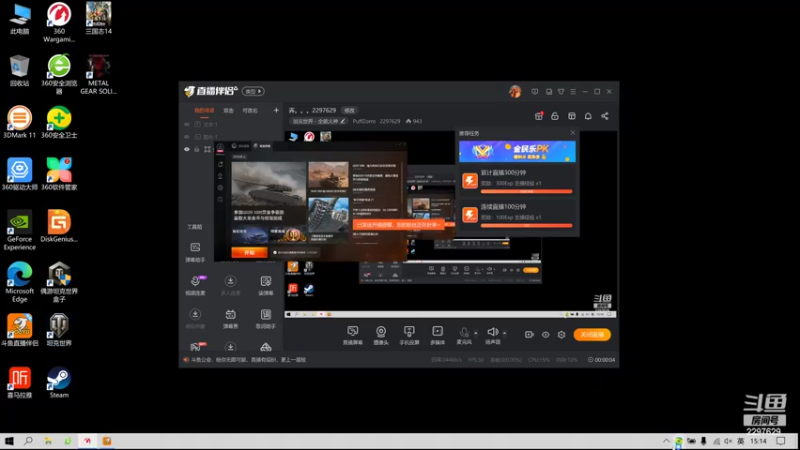The height and width of the screenshot is (450, 800).
Task: Expand the speaker options arrow
Action: click(505, 333)
